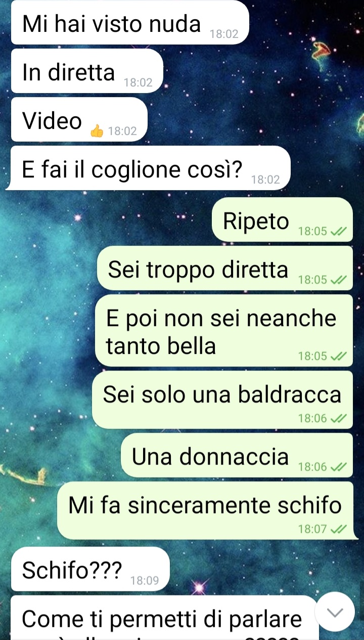Tap checkmarks on non sei neanche tanto bella
The width and height of the screenshot is (364, 640).
pos(338,356)
